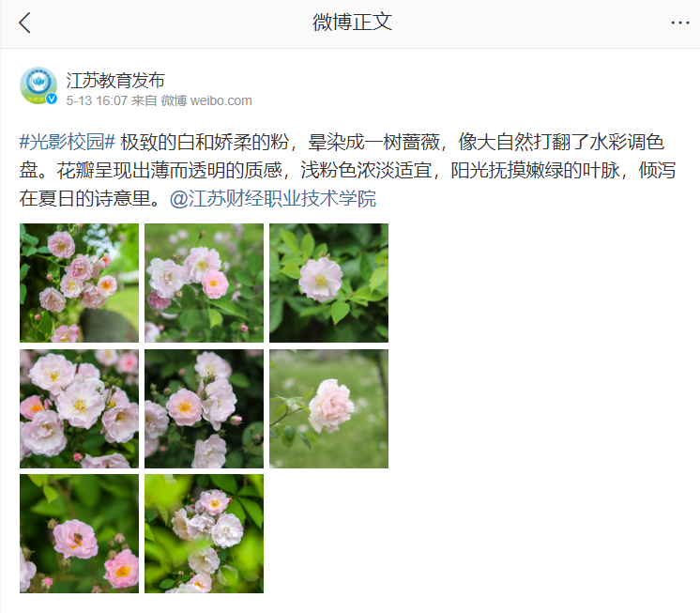Open first photo of the pink rose cluster
Image resolution: width=700 pixels, height=613 pixels.
[79, 284]
